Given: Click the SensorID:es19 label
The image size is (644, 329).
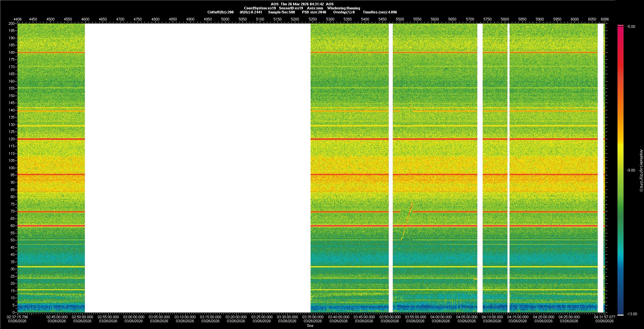Looking at the screenshot, I should (x=291, y=8).
